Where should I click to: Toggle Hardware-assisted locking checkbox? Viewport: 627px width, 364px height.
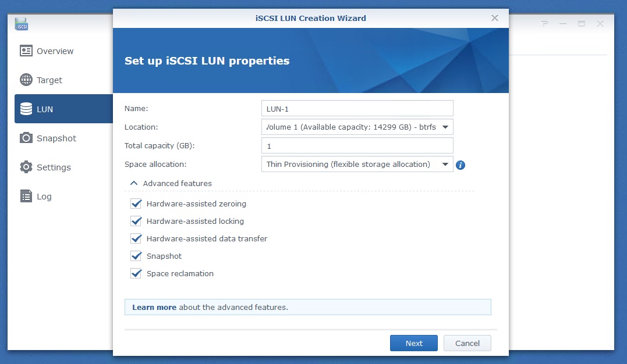point(136,222)
